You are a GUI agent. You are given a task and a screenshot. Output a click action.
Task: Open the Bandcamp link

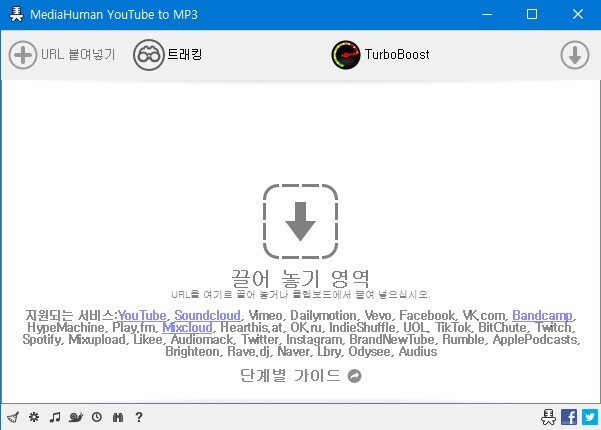pos(542,315)
